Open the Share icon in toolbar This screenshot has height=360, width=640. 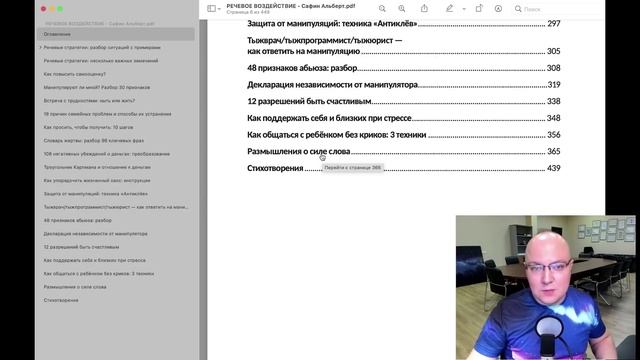424,8
